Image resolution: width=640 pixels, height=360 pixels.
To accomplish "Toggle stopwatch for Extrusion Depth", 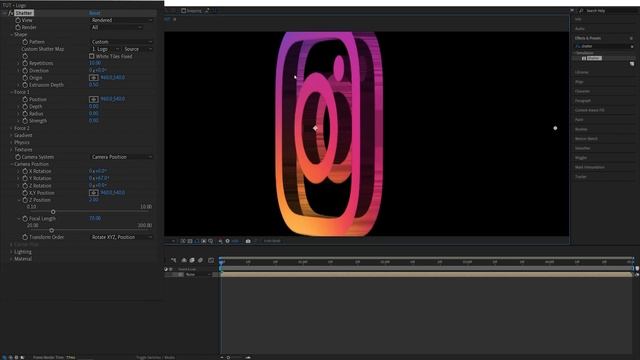I will [25, 85].
